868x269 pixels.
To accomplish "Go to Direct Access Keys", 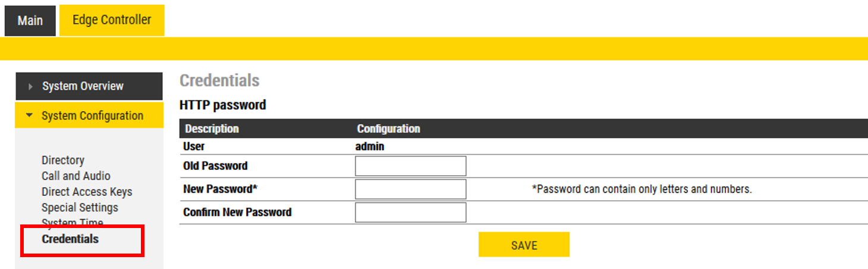I will click(x=87, y=192).
